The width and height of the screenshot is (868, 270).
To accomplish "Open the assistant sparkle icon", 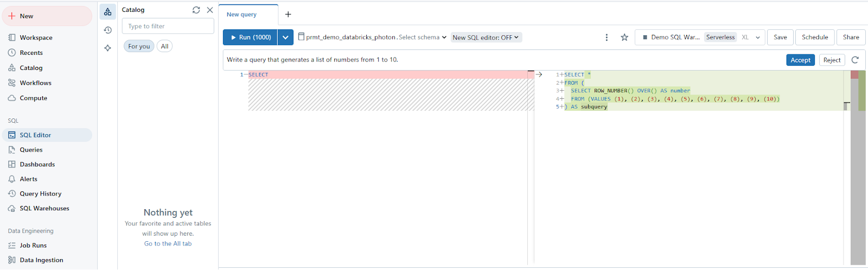I will pos(107,48).
